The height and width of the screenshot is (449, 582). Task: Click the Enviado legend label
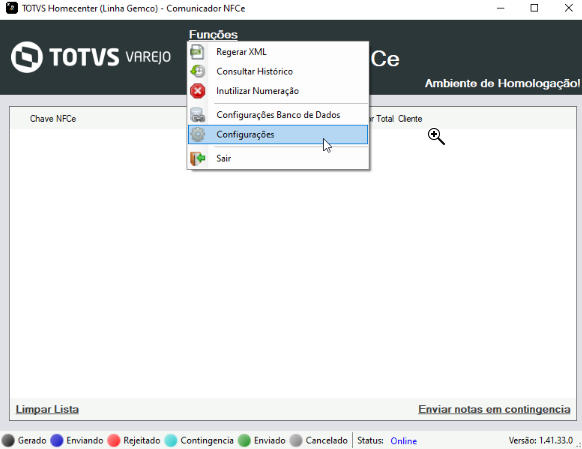(269, 440)
